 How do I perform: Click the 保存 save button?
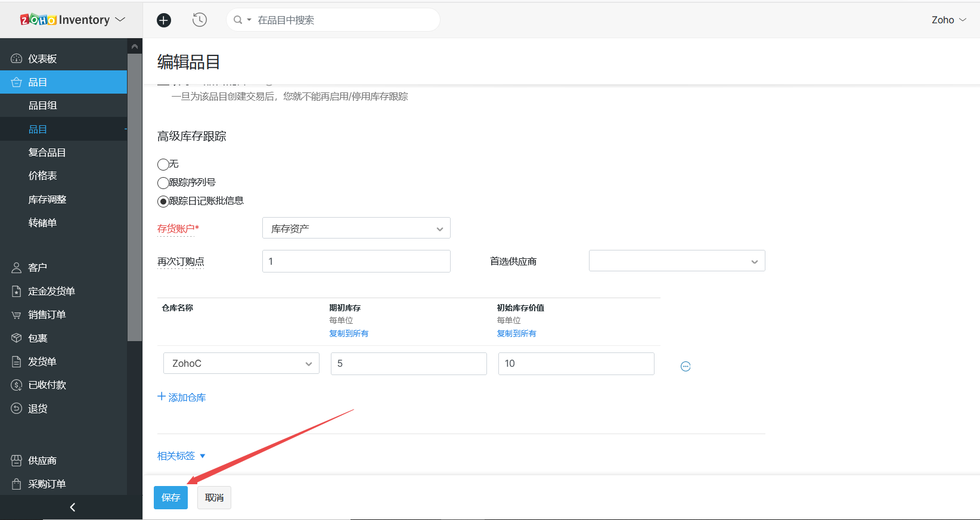[x=170, y=497]
